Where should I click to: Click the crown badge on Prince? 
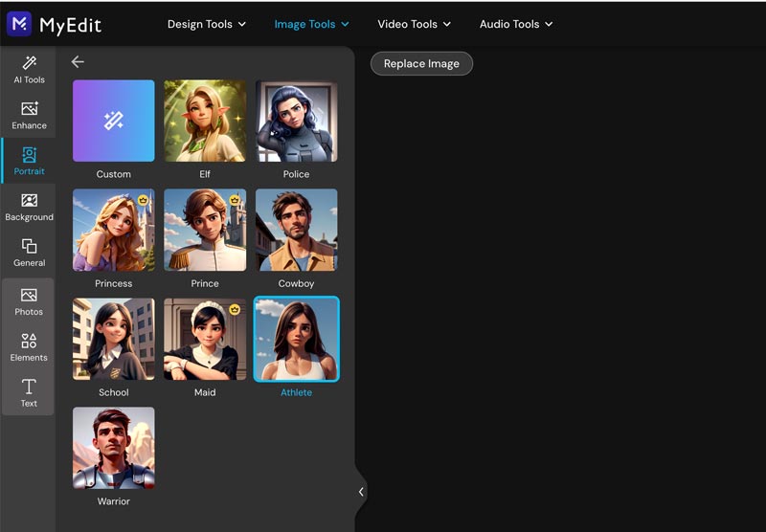[235, 200]
